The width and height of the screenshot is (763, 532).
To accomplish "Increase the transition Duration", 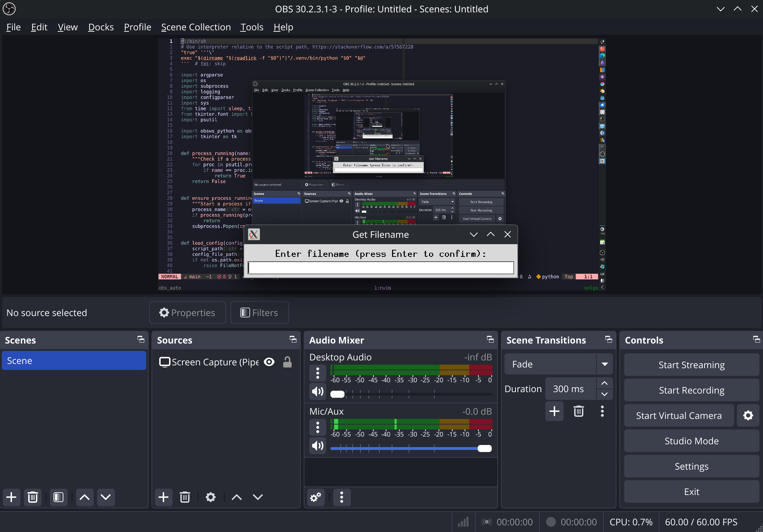I will (x=604, y=383).
